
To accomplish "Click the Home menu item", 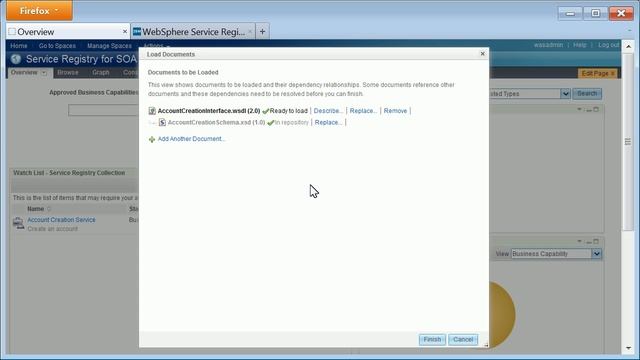I will click(x=19, y=46).
